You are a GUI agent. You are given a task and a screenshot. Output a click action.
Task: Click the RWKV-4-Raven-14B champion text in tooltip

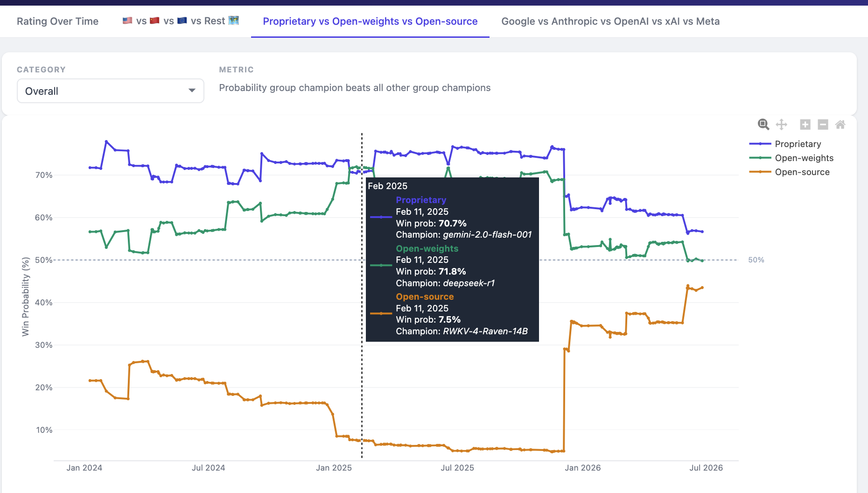pyautogui.click(x=485, y=331)
